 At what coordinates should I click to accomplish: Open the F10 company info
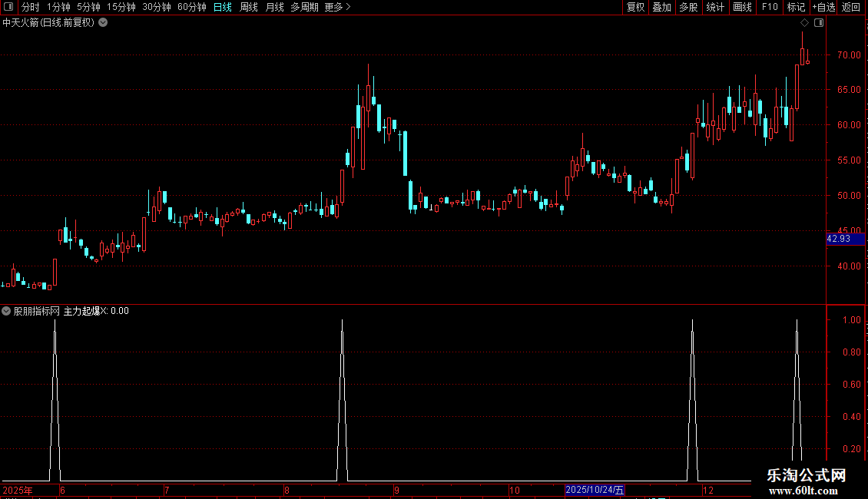click(770, 7)
